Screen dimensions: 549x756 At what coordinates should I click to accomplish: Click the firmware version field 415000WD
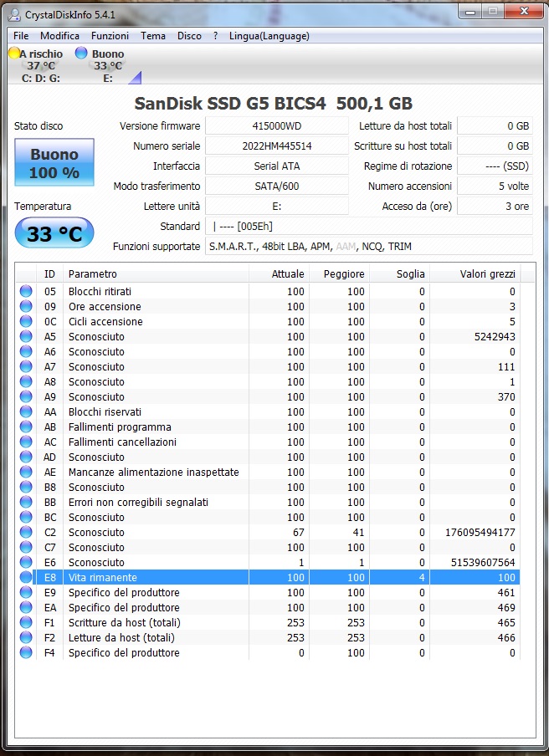(277, 125)
